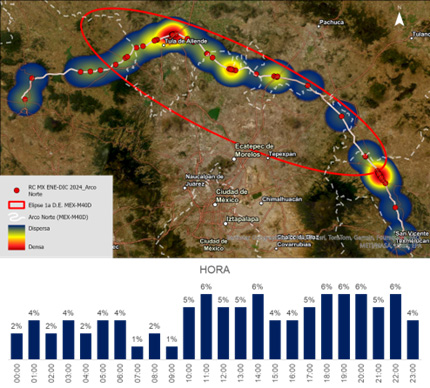Click the 00:00 hour axis label

point(17,373)
